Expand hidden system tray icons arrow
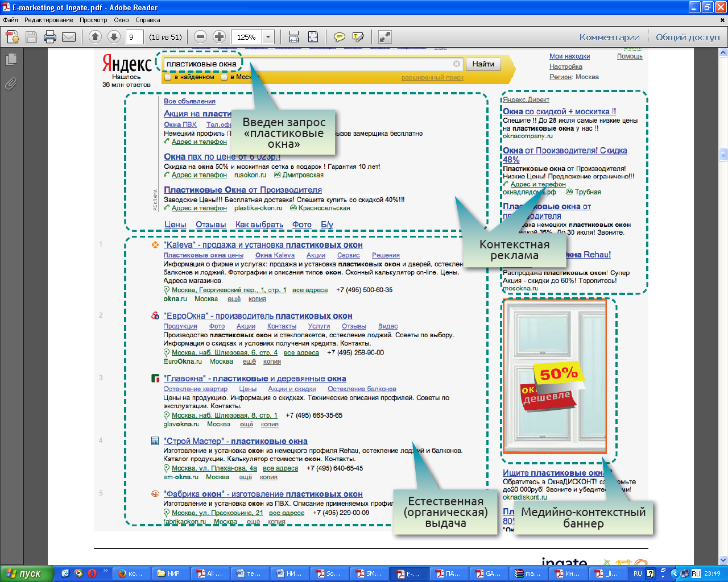Screen dimensions: 728x582 click(675, 573)
